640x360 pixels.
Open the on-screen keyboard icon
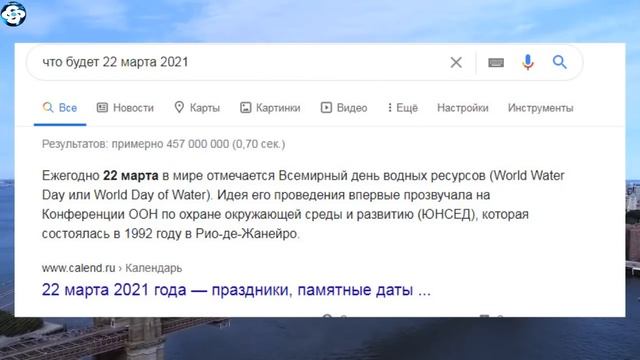(x=496, y=62)
